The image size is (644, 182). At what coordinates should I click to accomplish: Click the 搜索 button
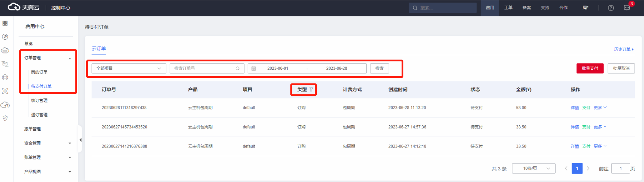379,68
